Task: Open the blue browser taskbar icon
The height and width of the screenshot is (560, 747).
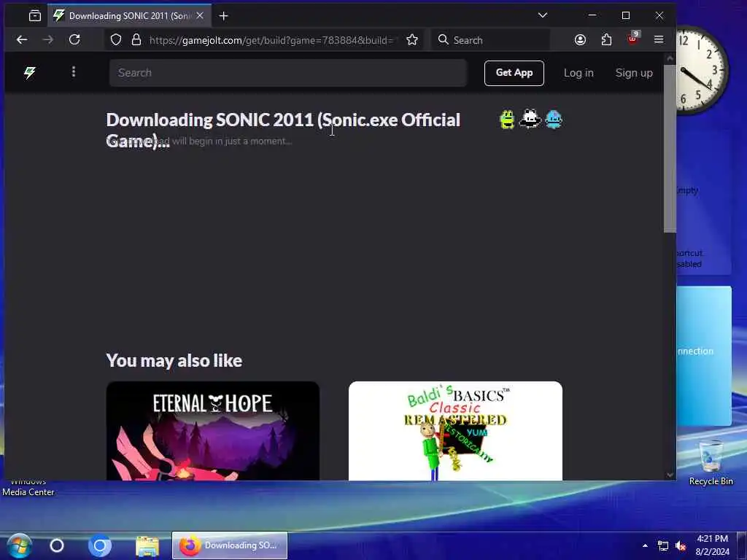Action: pyautogui.click(x=99, y=545)
